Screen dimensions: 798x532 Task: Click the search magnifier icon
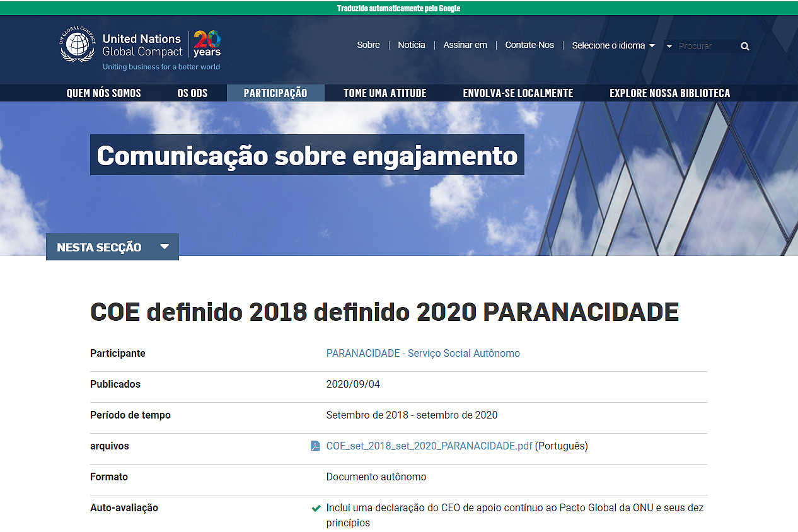pyautogui.click(x=745, y=46)
